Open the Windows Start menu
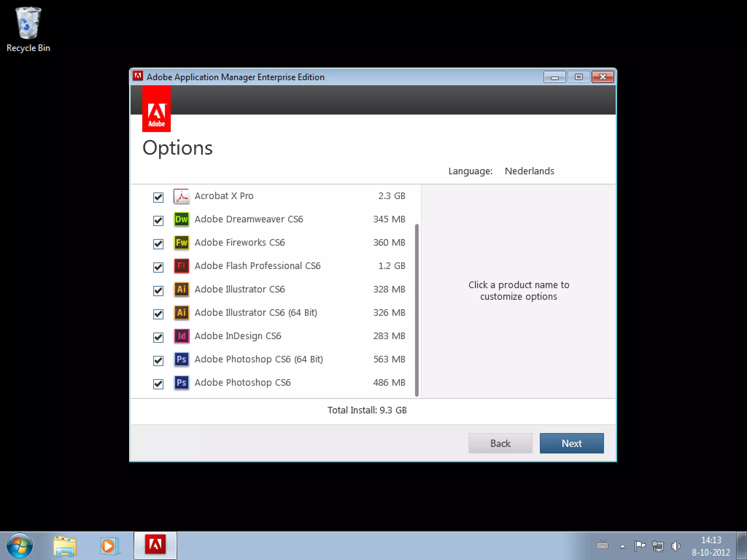747x560 pixels. coord(20,545)
